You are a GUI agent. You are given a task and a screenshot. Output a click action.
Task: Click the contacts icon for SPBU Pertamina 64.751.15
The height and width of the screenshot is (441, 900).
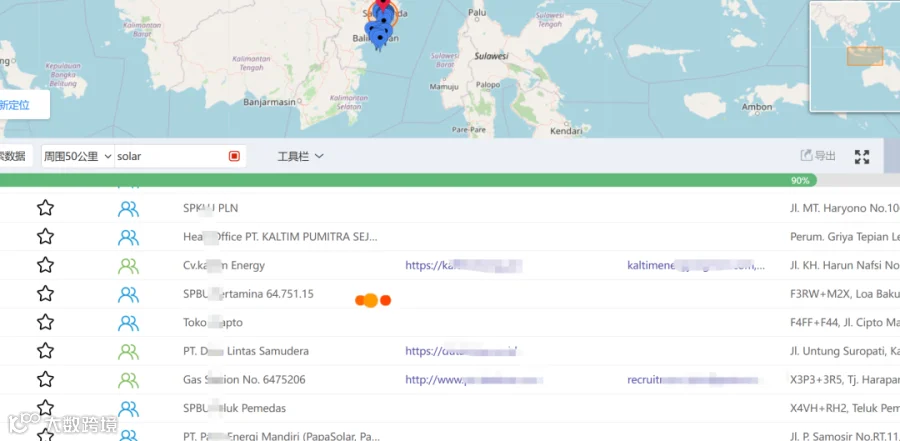point(128,294)
